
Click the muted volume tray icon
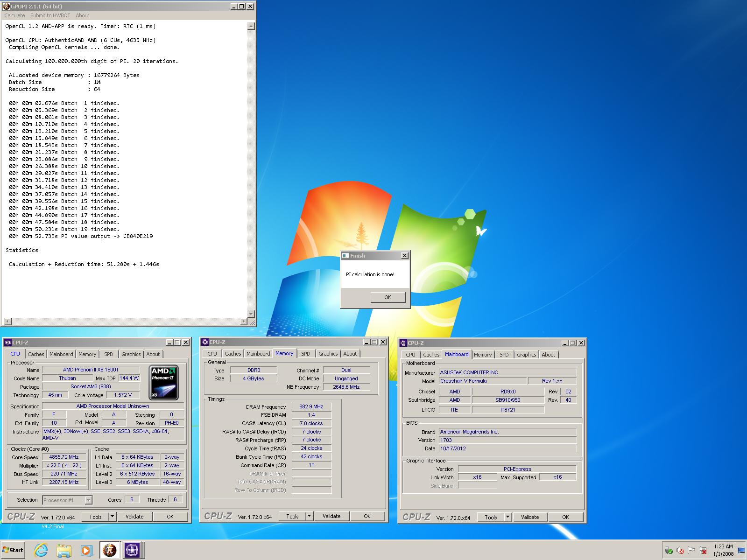click(x=680, y=551)
